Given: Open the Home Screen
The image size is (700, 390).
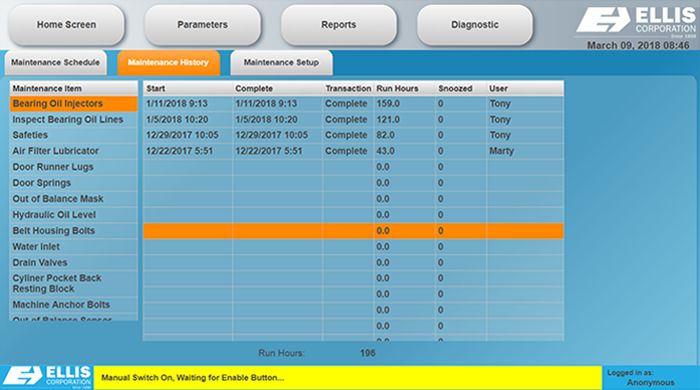Looking at the screenshot, I should pos(66,25).
